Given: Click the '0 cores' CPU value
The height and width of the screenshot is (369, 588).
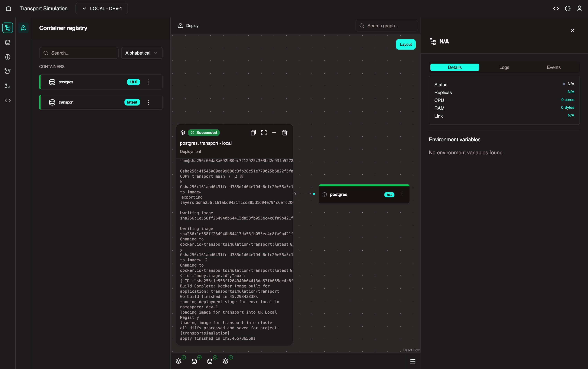Looking at the screenshot, I should [x=568, y=100].
